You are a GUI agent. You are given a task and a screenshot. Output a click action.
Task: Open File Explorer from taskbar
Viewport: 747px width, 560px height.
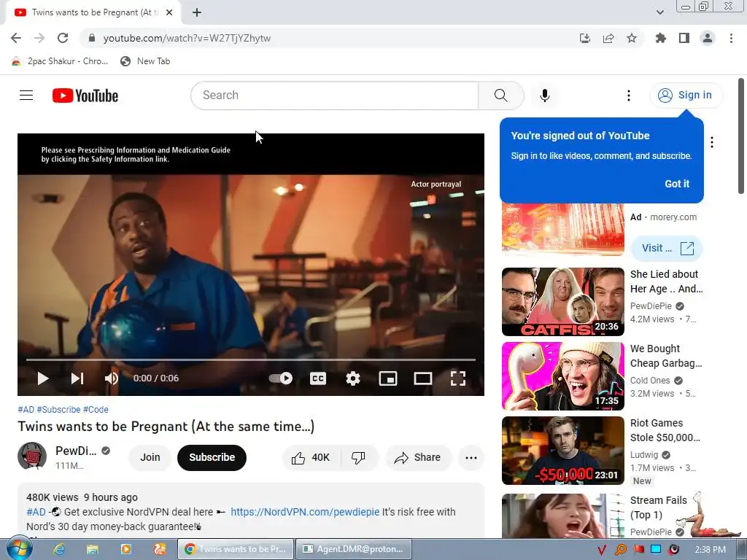pyautogui.click(x=93, y=549)
